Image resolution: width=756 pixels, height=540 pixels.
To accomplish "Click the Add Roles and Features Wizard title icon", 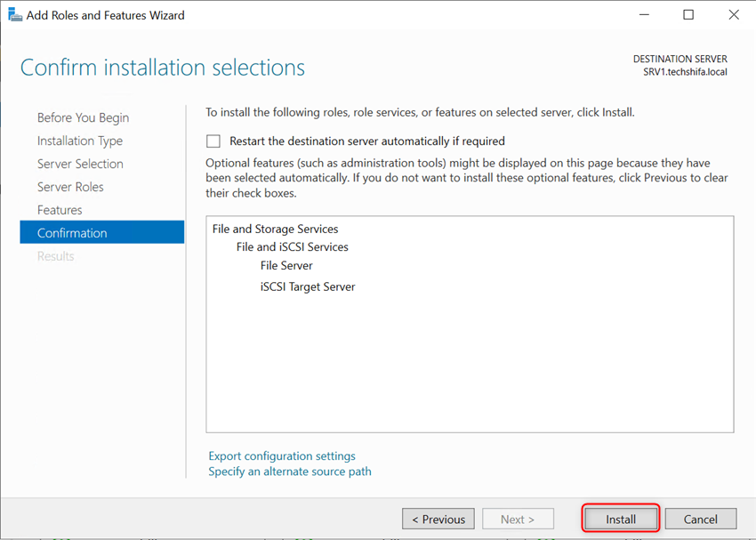I will [x=12, y=14].
